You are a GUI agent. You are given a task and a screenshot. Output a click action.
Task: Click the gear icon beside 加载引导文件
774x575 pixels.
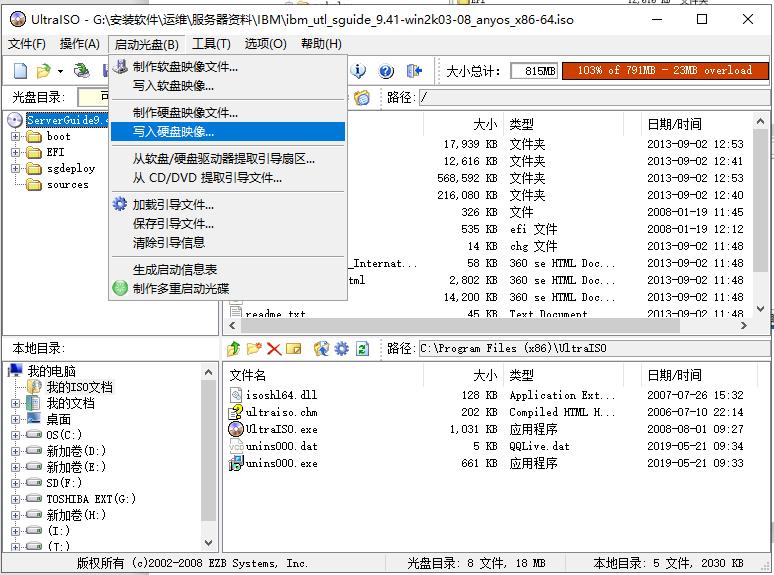pyautogui.click(x=120, y=204)
